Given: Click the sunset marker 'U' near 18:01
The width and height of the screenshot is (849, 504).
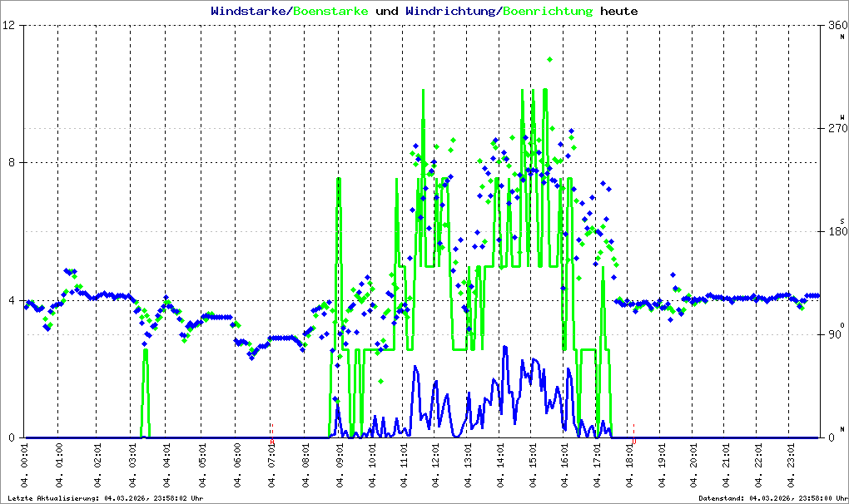Looking at the screenshot, I should 634,442.
